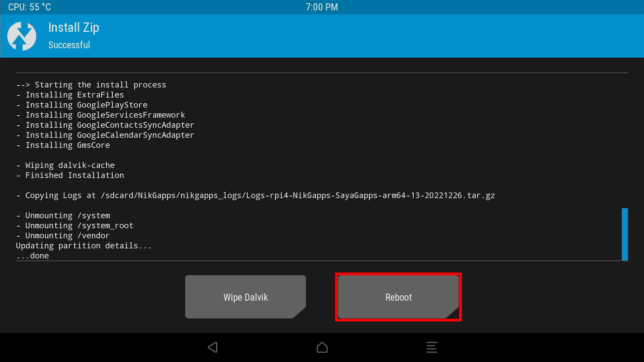Select the 'Unmounting /system_root' log line

[75, 226]
